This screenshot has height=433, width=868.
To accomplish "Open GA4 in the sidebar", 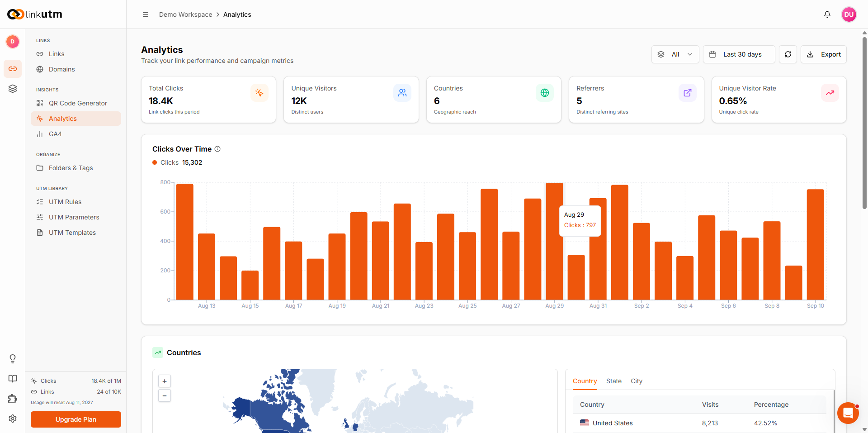I will [76, 134].
